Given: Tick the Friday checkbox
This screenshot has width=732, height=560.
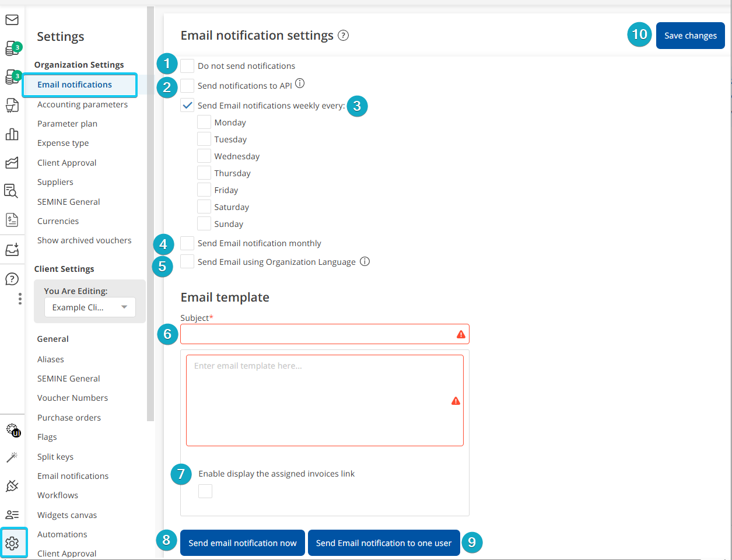Looking at the screenshot, I should click(204, 190).
